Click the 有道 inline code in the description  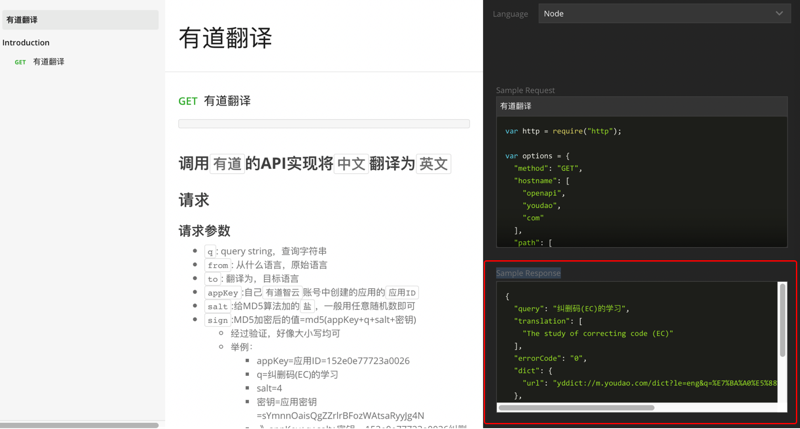point(228,164)
